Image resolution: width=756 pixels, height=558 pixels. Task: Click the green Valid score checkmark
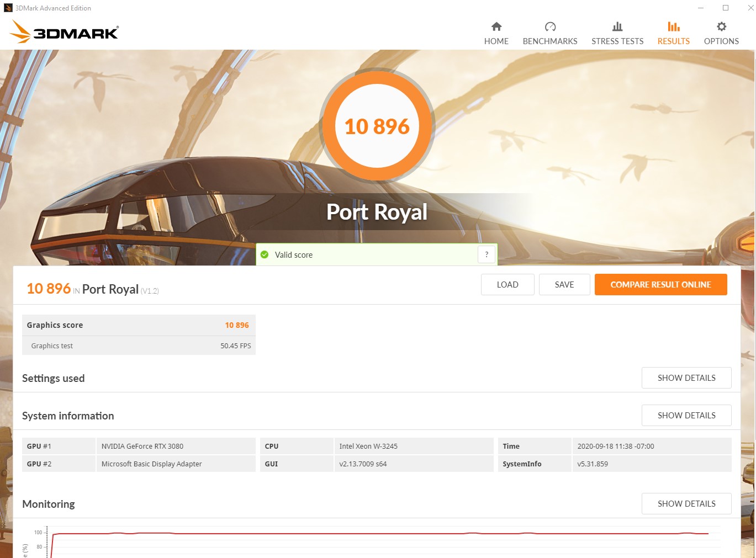265,254
